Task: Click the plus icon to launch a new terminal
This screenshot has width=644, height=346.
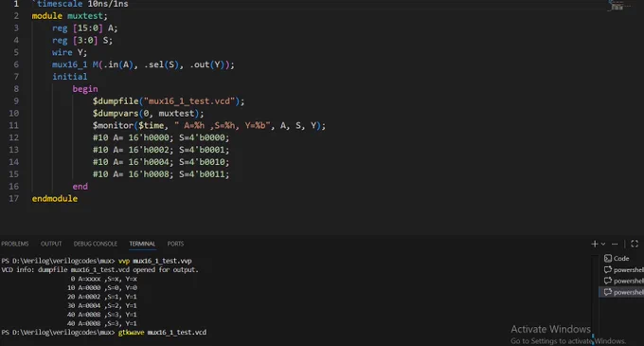Action: coord(595,244)
